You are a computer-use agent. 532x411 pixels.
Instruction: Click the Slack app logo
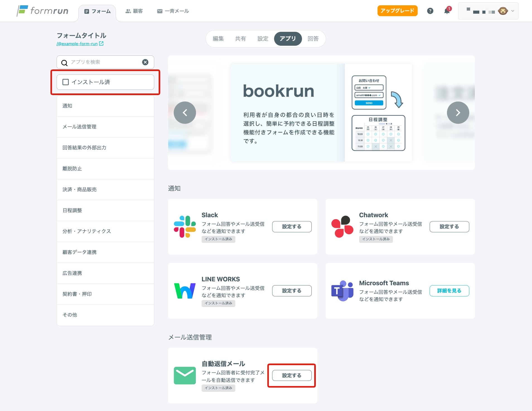pyautogui.click(x=185, y=227)
